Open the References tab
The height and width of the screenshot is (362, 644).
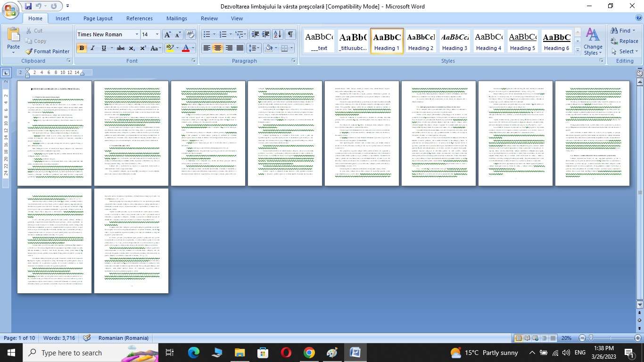139,18
